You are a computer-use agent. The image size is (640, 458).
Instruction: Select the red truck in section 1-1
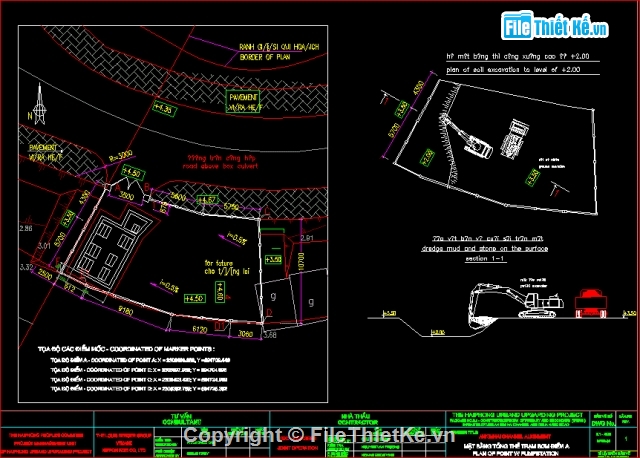pyautogui.click(x=591, y=303)
